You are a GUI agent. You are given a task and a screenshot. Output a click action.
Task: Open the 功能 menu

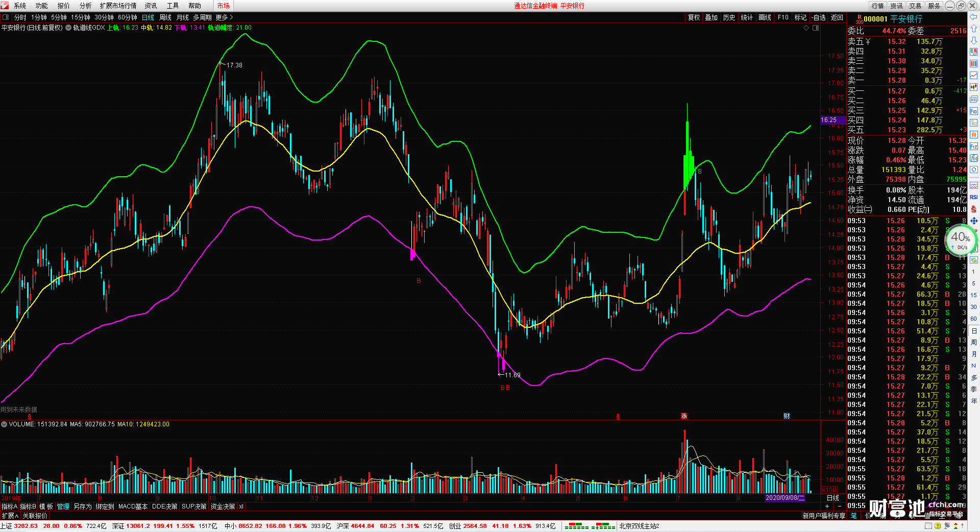click(x=42, y=6)
